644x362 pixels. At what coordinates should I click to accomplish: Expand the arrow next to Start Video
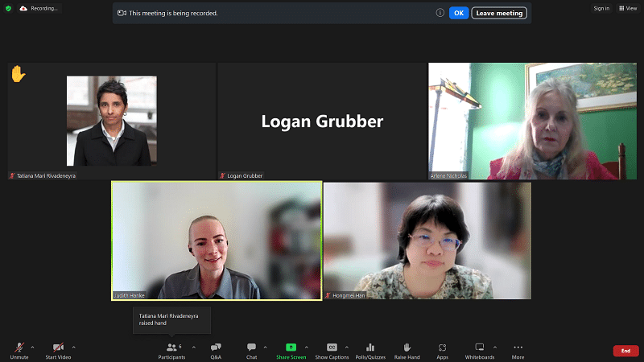pos(72,347)
